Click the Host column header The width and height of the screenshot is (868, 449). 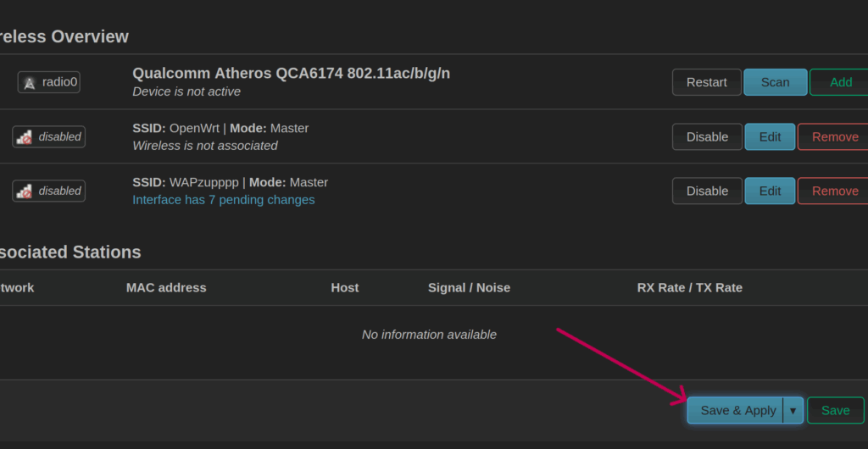[x=345, y=287]
